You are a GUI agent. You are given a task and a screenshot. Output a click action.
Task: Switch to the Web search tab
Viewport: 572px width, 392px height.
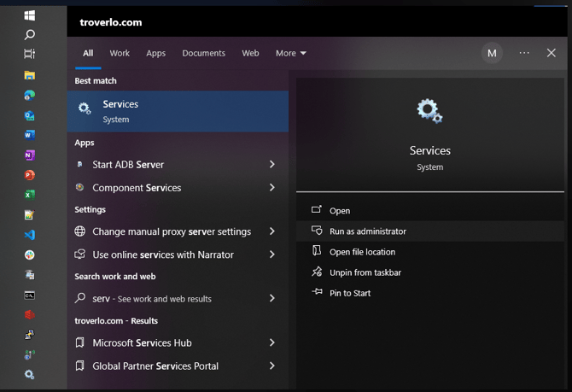250,53
